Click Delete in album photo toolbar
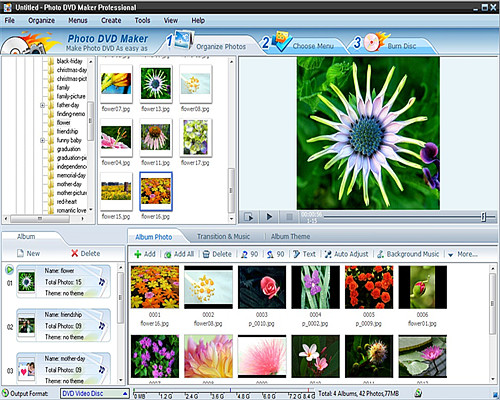 tap(217, 254)
